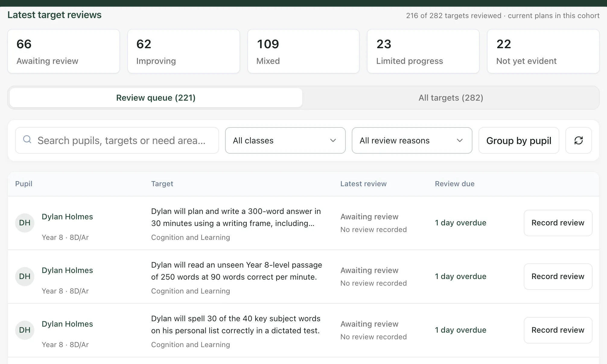The image size is (607, 364).
Task: Open Dylan Holmes in unseen passage row
Action: (67, 270)
